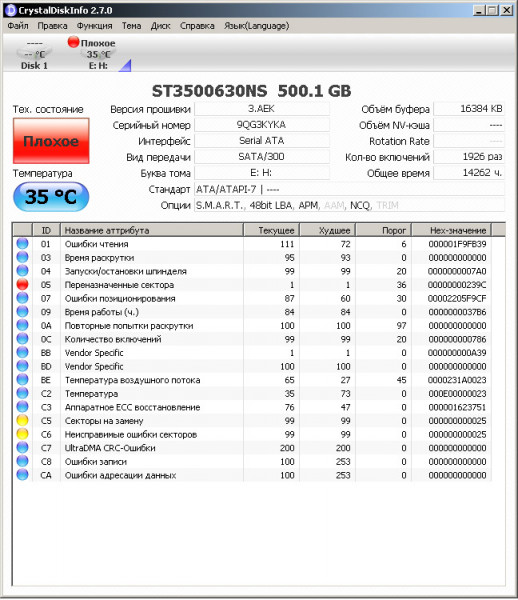Click status icon for Запуски/остановки шпинделя row
The width and height of the screenshot is (518, 600).
click(x=23, y=271)
